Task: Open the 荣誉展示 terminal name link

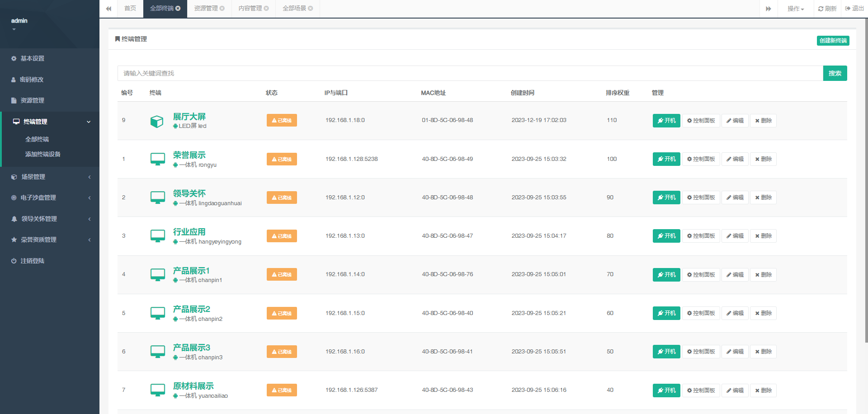Action: tap(189, 155)
